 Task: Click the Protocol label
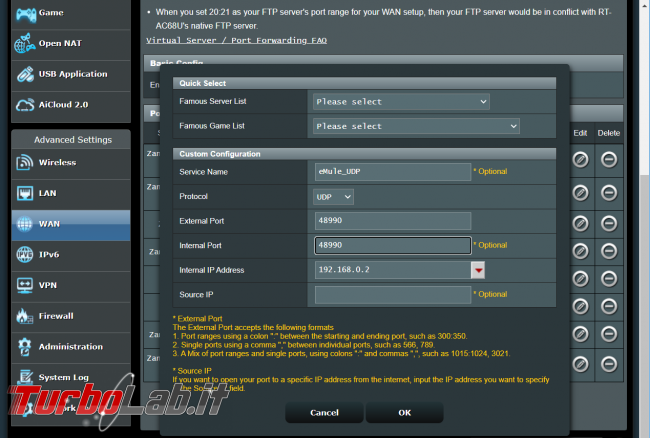coord(193,196)
